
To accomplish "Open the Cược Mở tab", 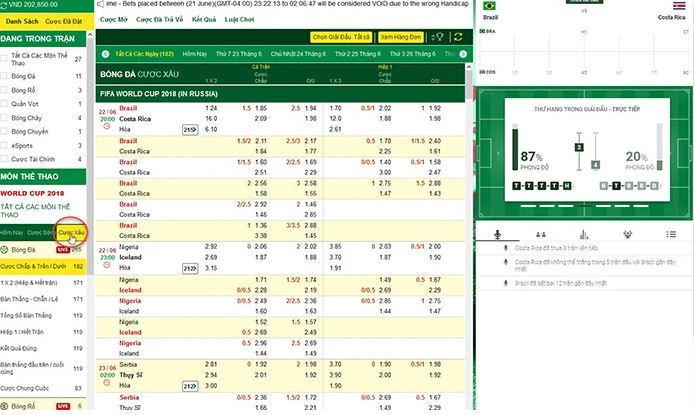I will pyautogui.click(x=114, y=19).
